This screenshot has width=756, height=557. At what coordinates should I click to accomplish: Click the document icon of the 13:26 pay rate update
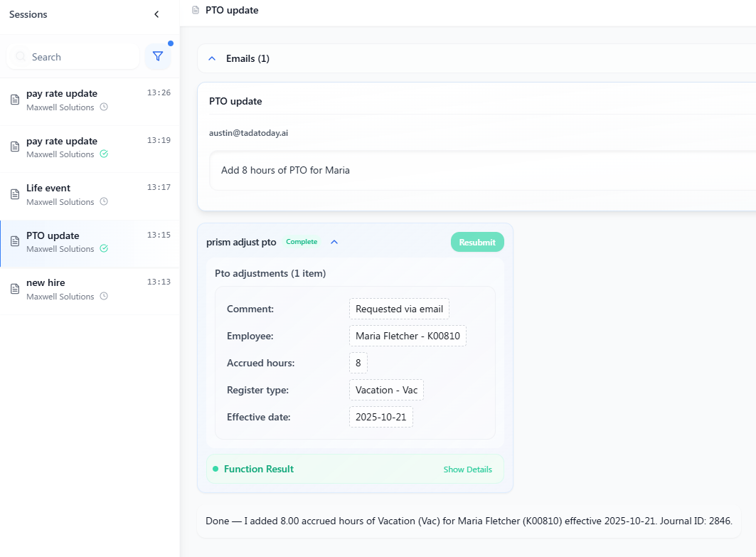[15, 100]
